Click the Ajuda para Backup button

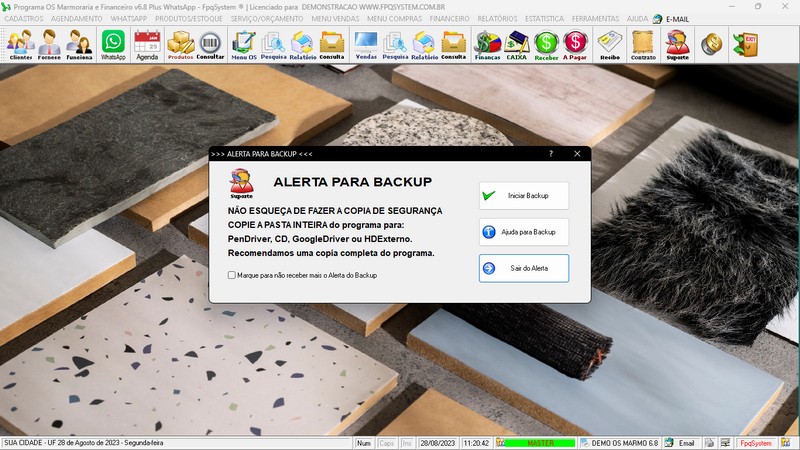[x=524, y=232]
